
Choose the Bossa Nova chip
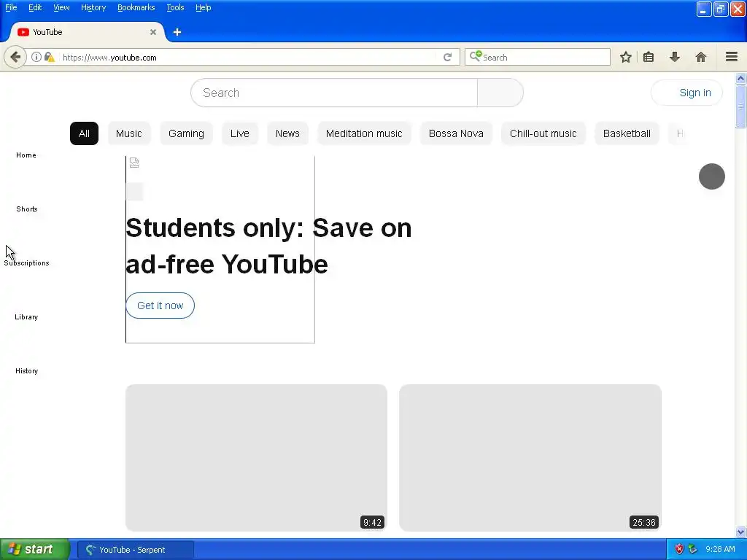click(x=456, y=133)
